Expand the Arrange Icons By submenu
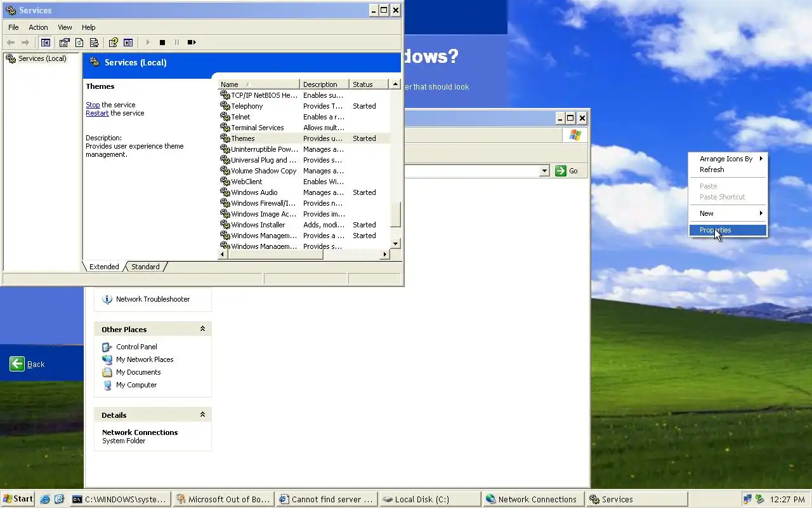This screenshot has width=812, height=508. point(728,159)
